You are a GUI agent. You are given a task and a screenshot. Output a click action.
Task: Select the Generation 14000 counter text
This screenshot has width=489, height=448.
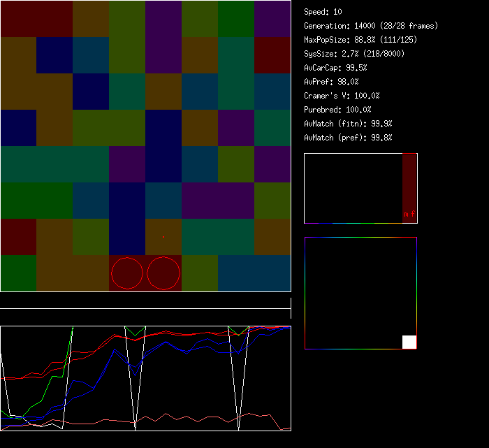click(x=371, y=26)
